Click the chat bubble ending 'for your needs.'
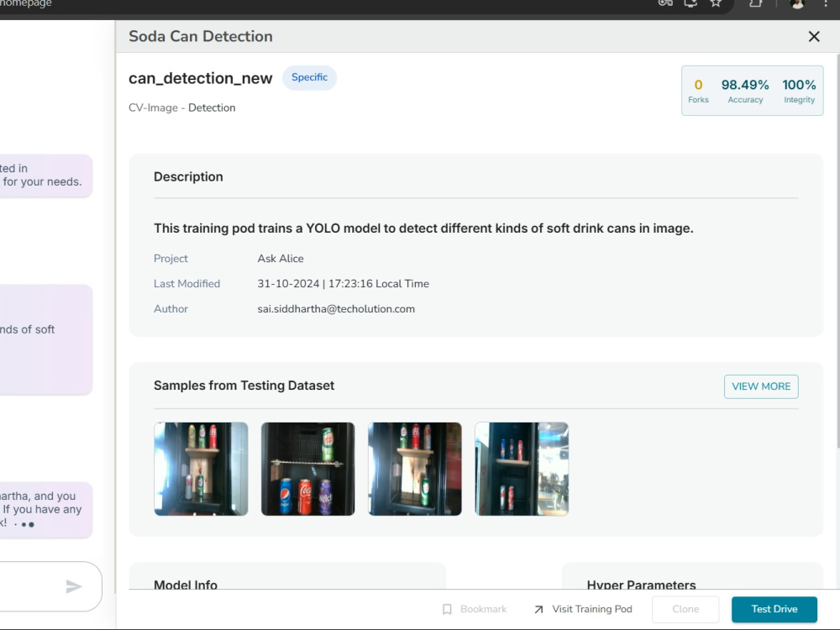Screen dimensions: 840x630 (45, 176)
